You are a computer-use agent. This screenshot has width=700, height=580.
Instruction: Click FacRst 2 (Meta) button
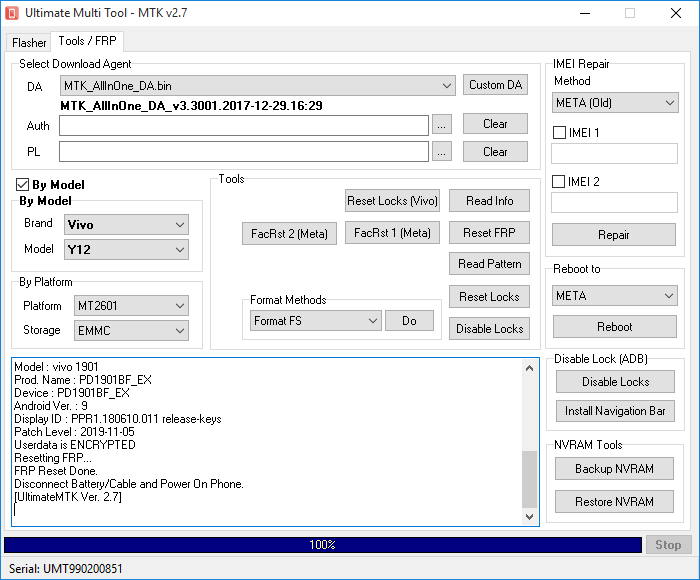[289, 234]
